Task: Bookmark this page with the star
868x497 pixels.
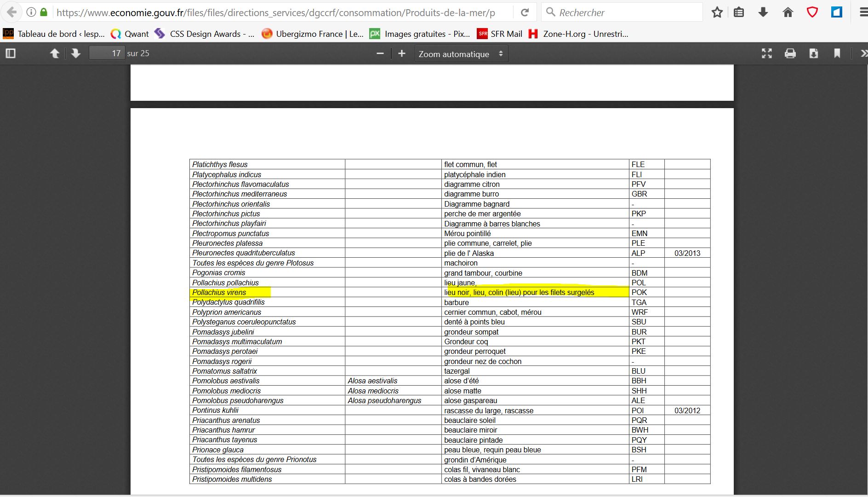Action: [x=717, y=12]
